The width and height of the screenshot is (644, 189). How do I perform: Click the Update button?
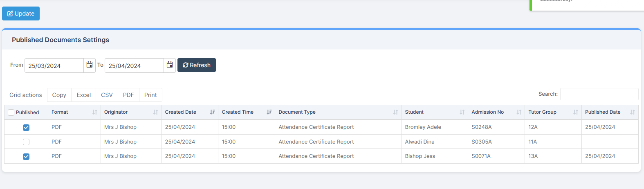(x=21, y=13)
